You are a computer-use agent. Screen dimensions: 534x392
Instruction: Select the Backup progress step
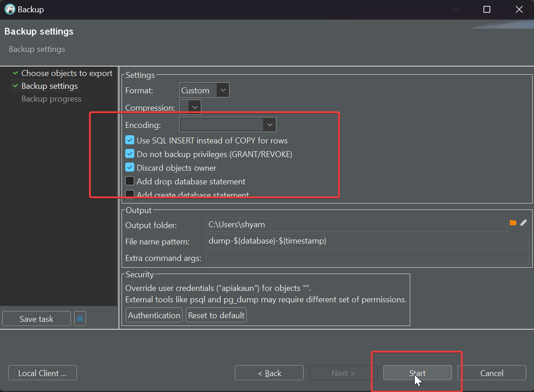click(51, 99)
